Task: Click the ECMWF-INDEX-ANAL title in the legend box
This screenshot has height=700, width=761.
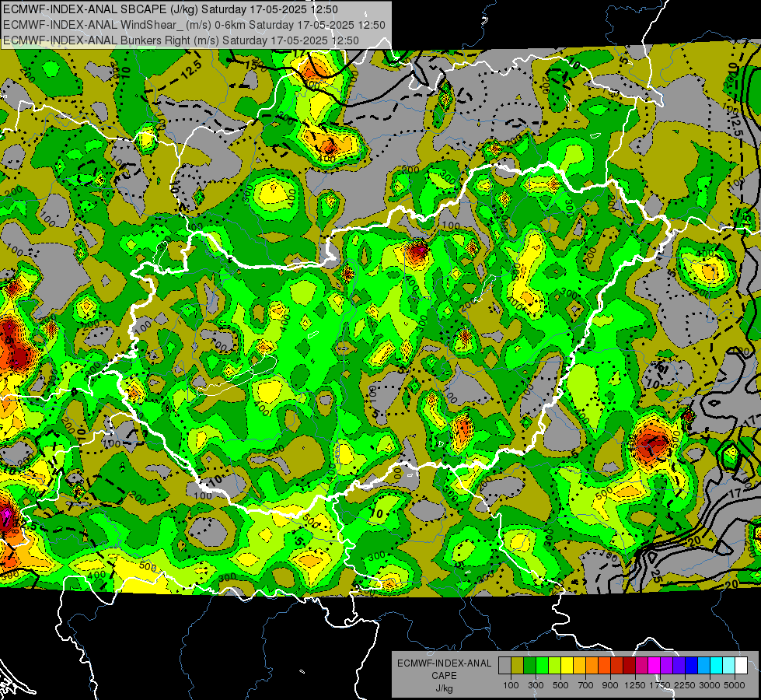Action: [444, 663]
